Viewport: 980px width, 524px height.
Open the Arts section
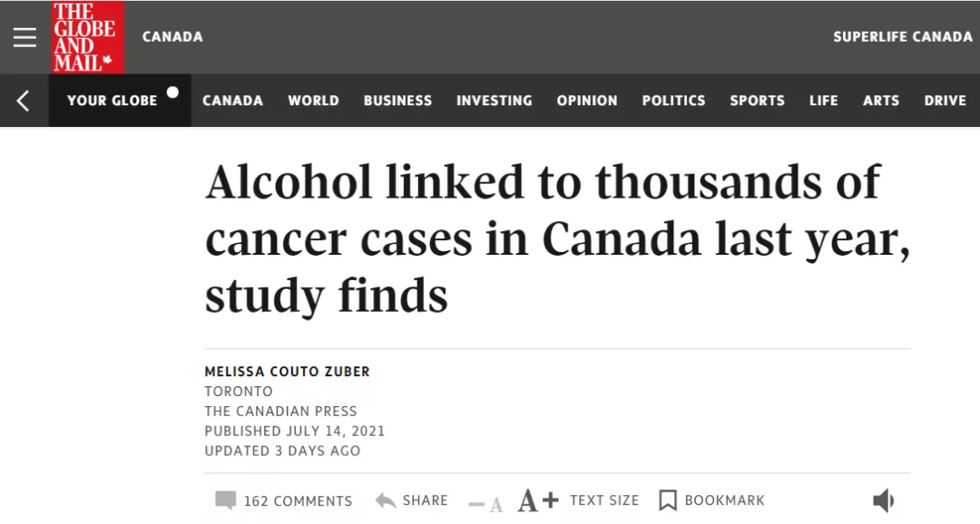pos(880,101)
